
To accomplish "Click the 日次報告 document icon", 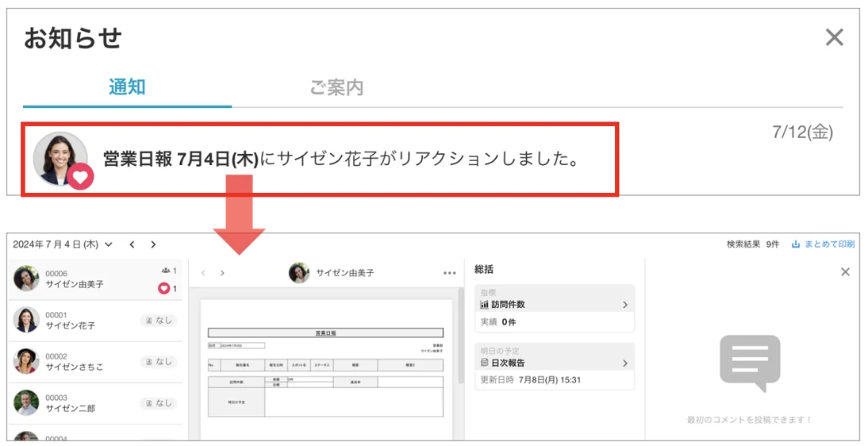I will pos(484,363).
